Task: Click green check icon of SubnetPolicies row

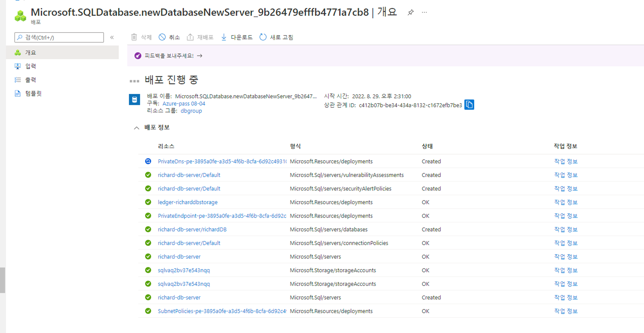Action: click(148, 311)
